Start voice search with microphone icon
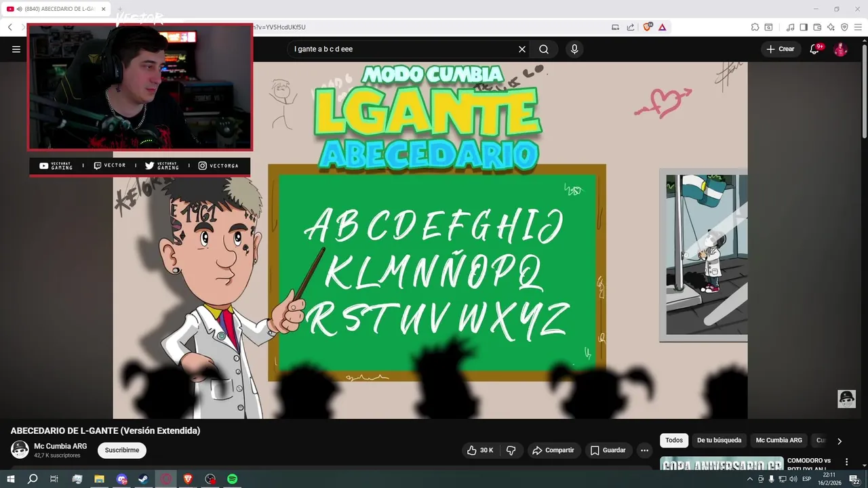Screen dimensions: 868x488 click(x=574, y=49)
